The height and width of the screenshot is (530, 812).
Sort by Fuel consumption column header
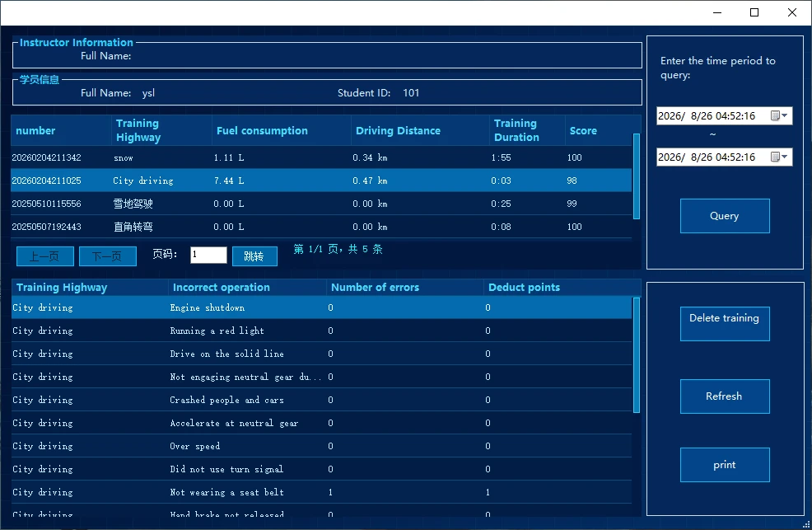[282, 130]
